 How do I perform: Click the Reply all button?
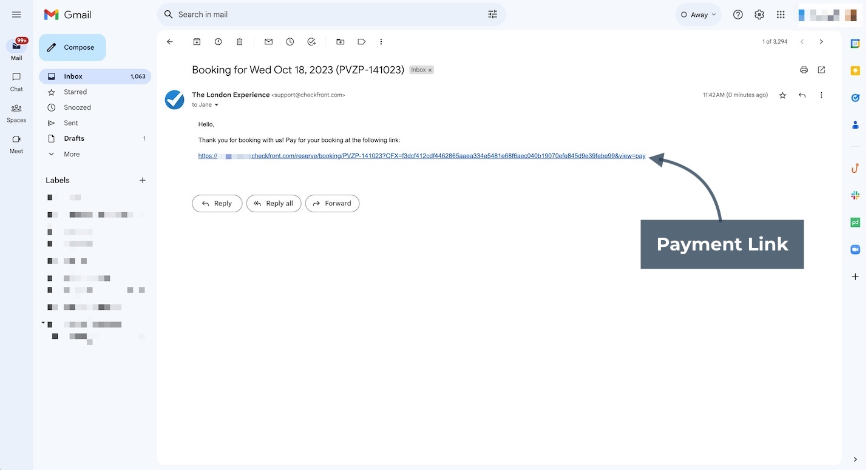pos(274,203)
